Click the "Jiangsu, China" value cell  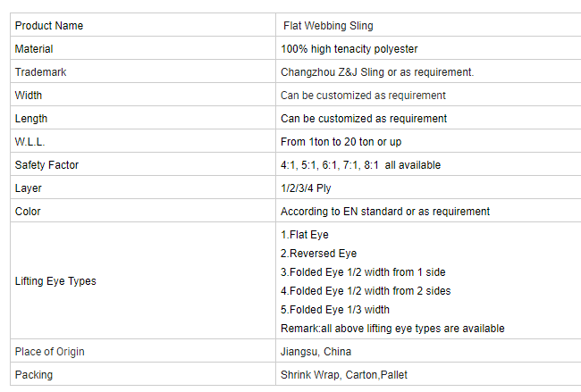click(316, 352)
